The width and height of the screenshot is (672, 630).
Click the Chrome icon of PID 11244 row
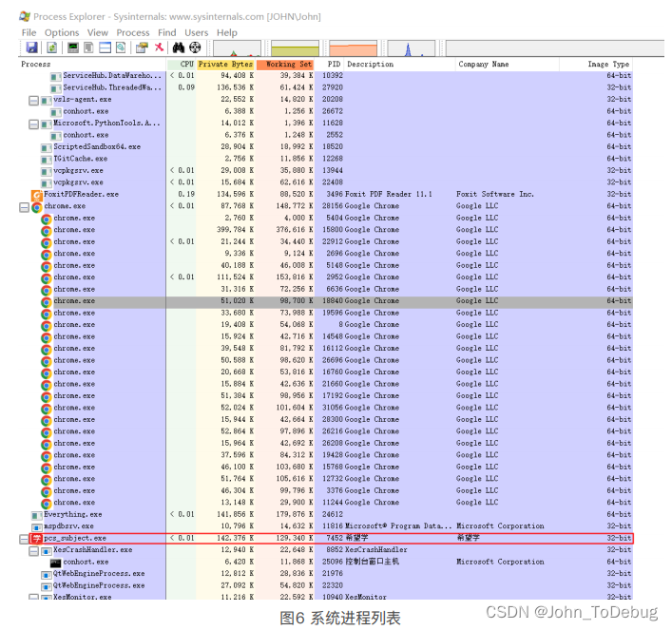tap(47, 504)
